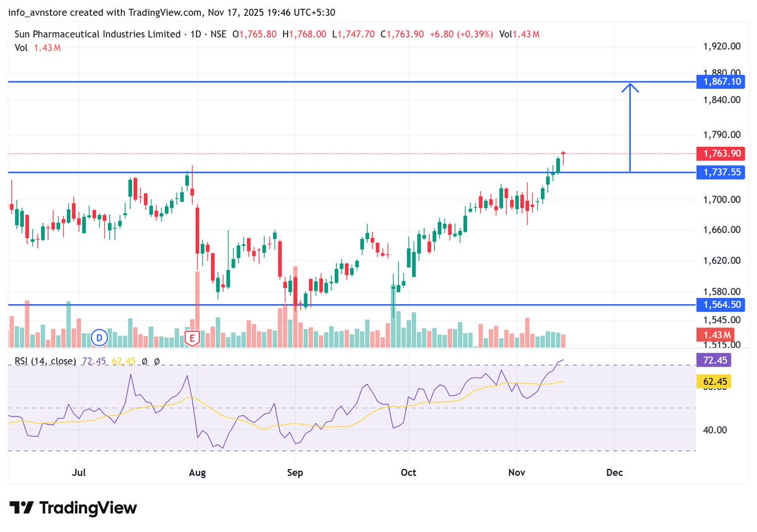Select the 1,737.55 resistance line label
Screen dimensions: 757x532
(721, 172)
